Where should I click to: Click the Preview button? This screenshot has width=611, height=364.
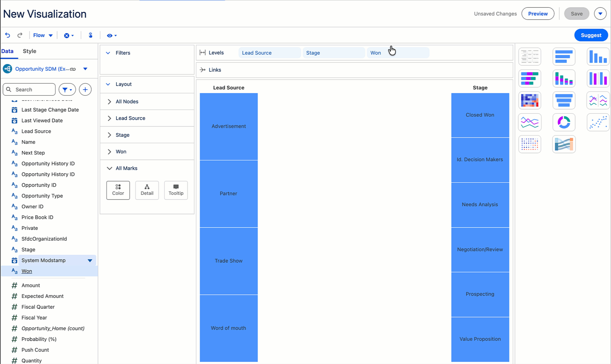tap(538, 14)
